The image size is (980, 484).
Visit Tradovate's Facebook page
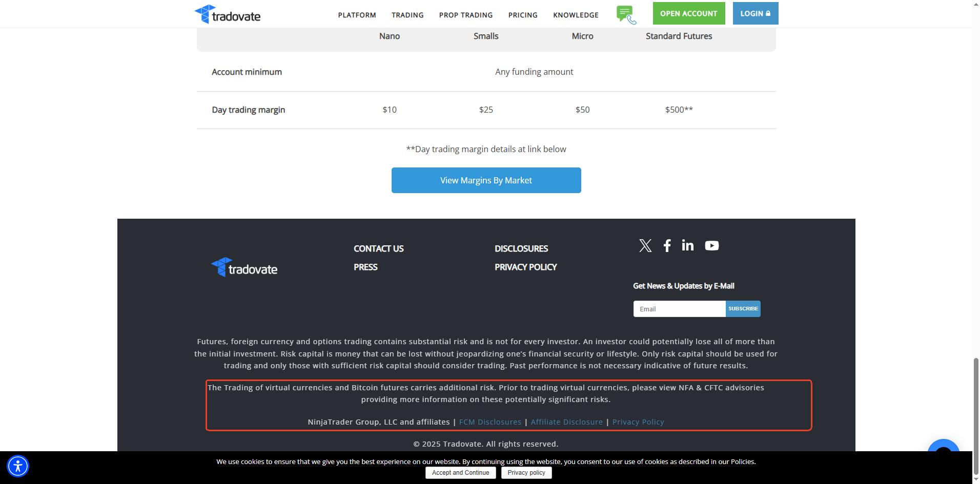coord(667,246)
